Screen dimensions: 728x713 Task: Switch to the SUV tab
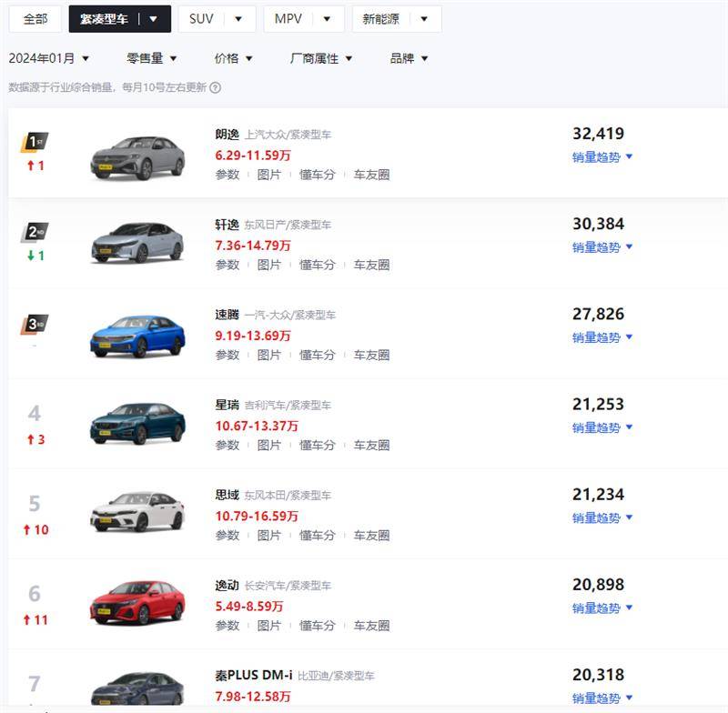(217, 18)
